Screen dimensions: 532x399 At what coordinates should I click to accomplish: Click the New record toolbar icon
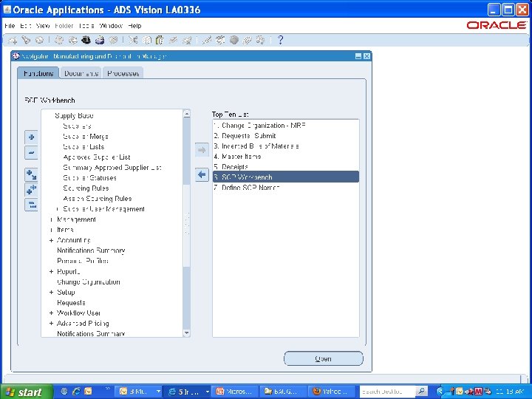pos(13,41)
